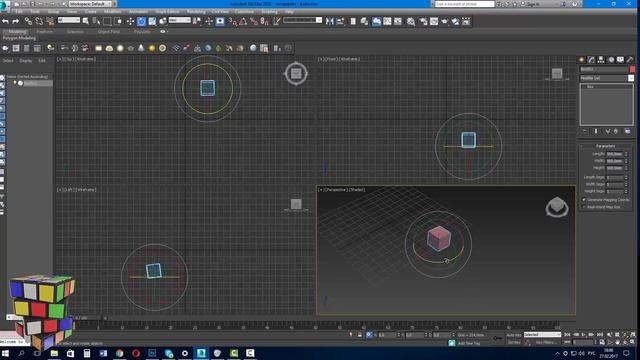This screenshot has height=360, width=640.
Task: Toggle Percent Snap on the main toolbar
Action: 254,21
